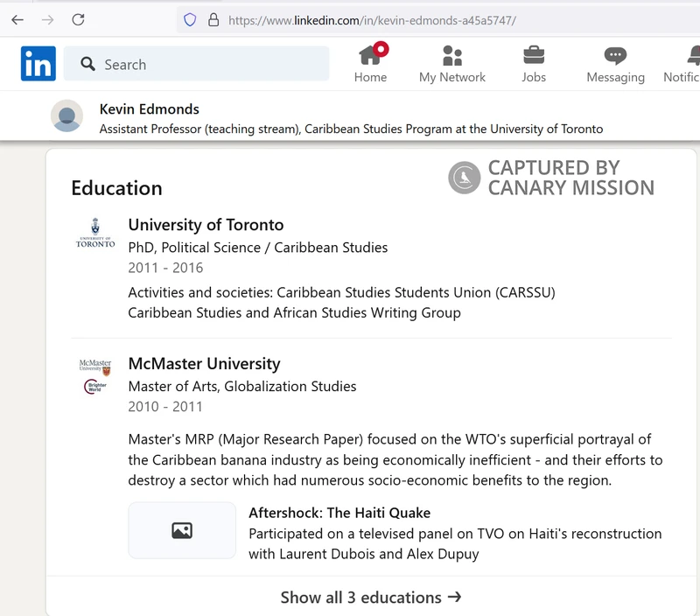Click Master of Arts, Globalization Studies text
This screenshot has width=700, height=616.
point(242,386)
